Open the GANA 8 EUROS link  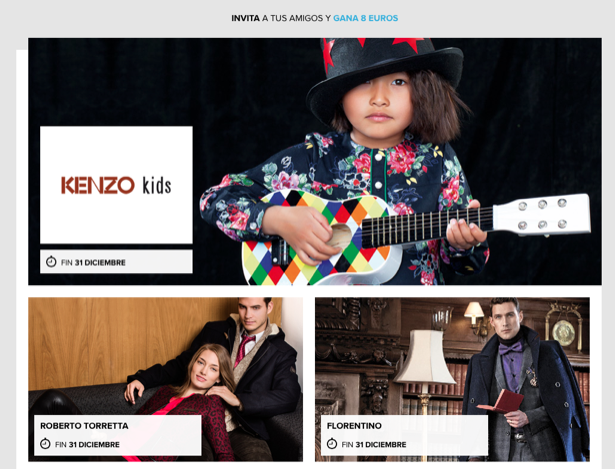366,18
